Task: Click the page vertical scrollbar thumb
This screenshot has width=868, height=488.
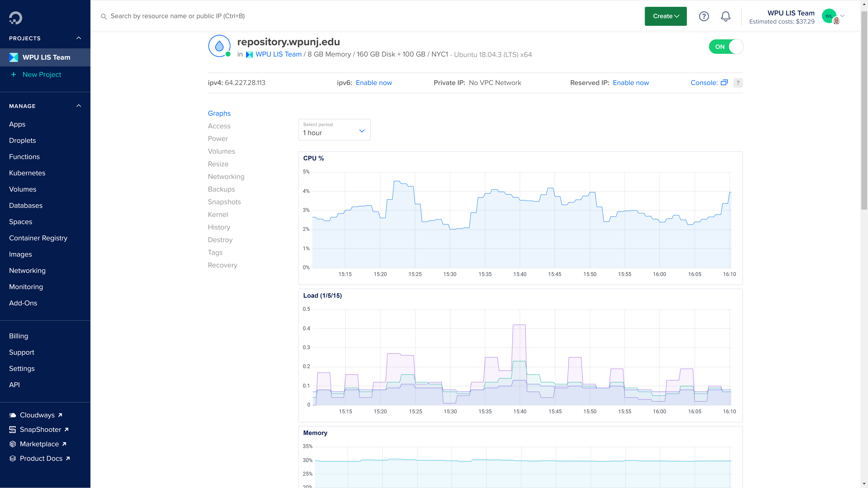Action: click(864, 111)
